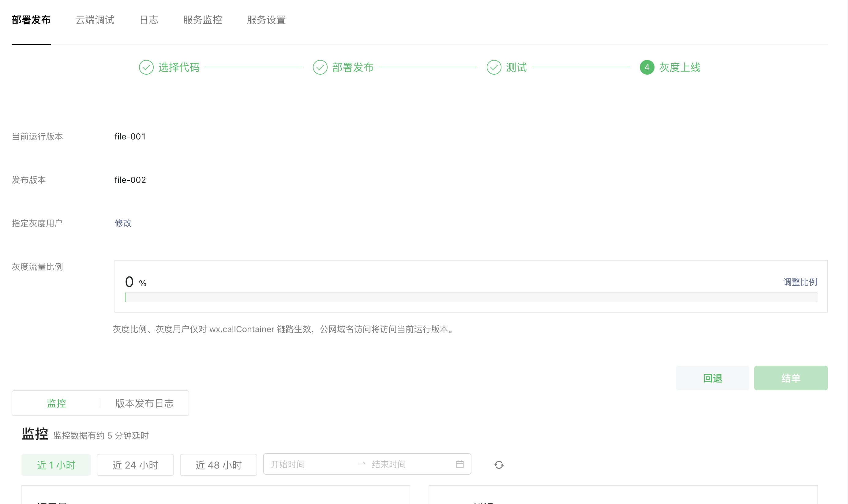Click the step 4 灰度上线 circle
The height and width of the screenshot is (504, 848).
(x=647, y=67)
